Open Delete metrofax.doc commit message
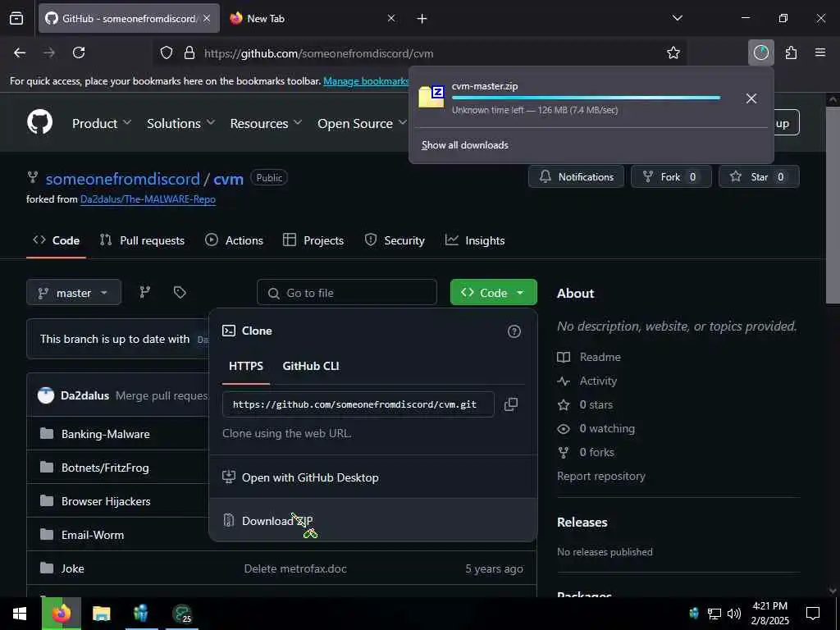The width and height of the screenshot is (840, 630). pos(295,569)
